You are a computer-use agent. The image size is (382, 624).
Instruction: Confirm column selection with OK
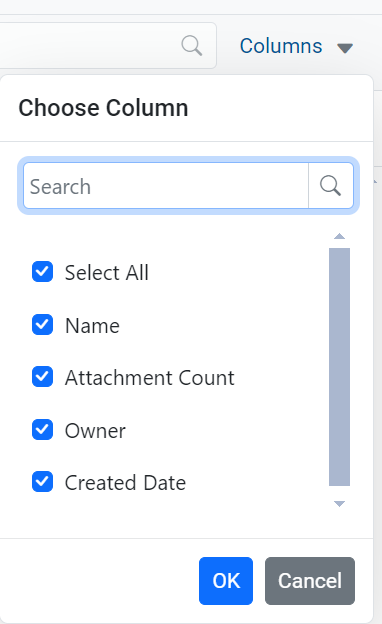coord(226,581)
